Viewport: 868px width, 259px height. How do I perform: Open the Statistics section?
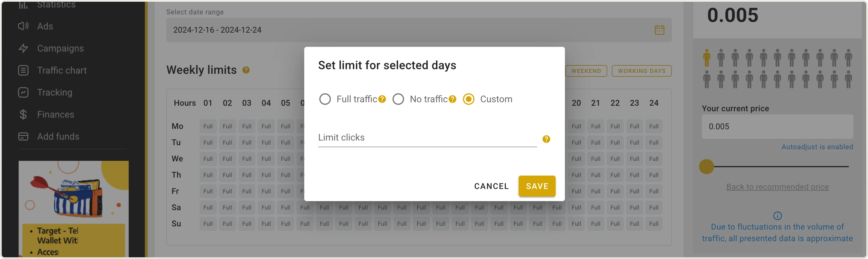pyautogui.click(x=56, y=5)
